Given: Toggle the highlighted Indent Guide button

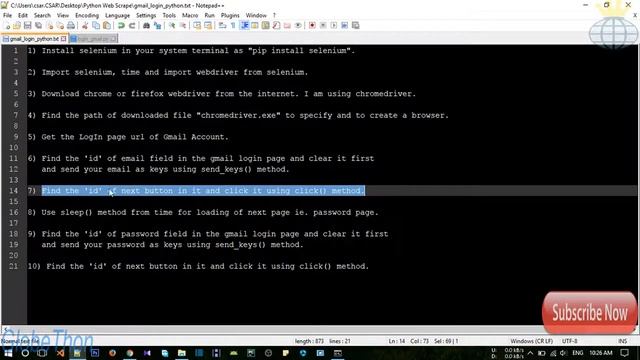Looking at the screenshot, I should tap(244, 25).
